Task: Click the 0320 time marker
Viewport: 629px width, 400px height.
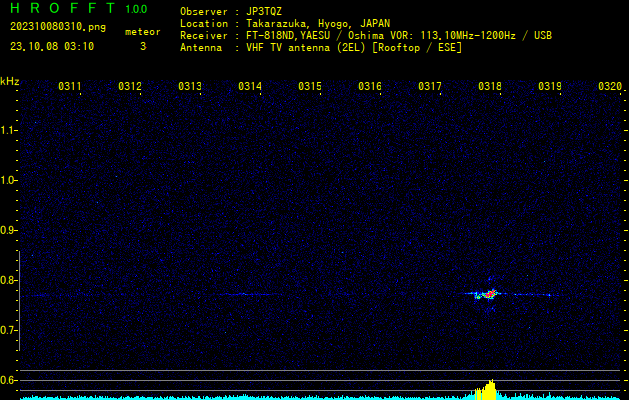Action: [x=609, y=87]
